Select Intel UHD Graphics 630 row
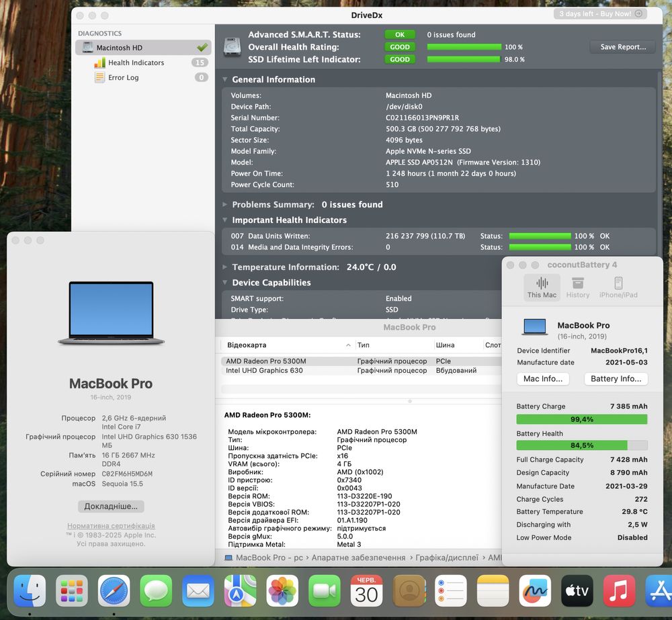 pyautogui.click(x=361, y=371)
